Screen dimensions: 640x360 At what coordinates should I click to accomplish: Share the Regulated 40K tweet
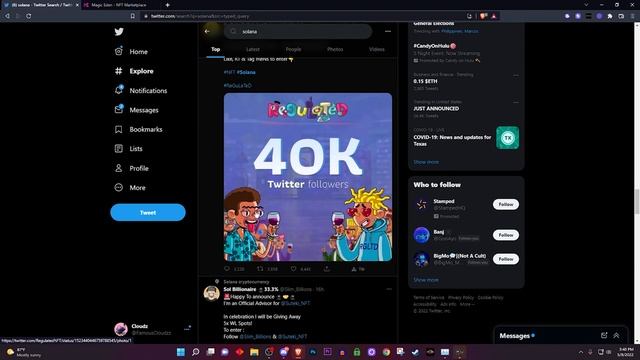pyautogui.click(x=327, y=269)
